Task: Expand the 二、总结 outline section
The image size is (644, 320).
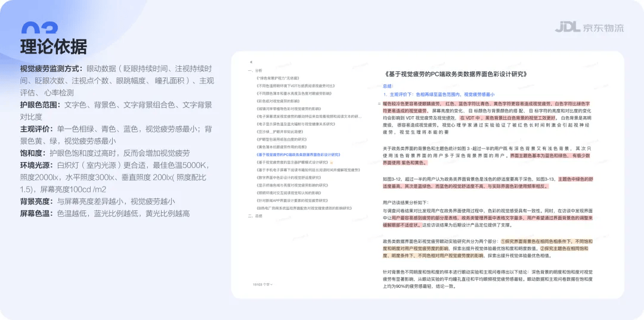Action: [x=255, y=216]
